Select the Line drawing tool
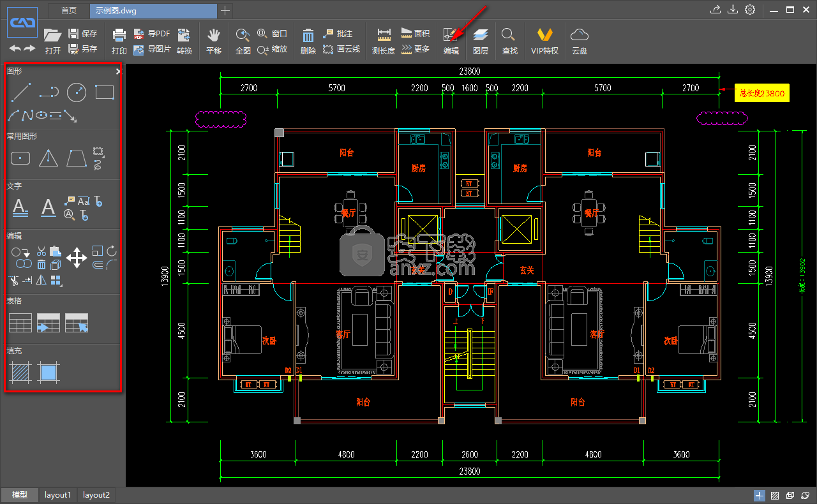817x504 pixels. [x=20, y=93]
